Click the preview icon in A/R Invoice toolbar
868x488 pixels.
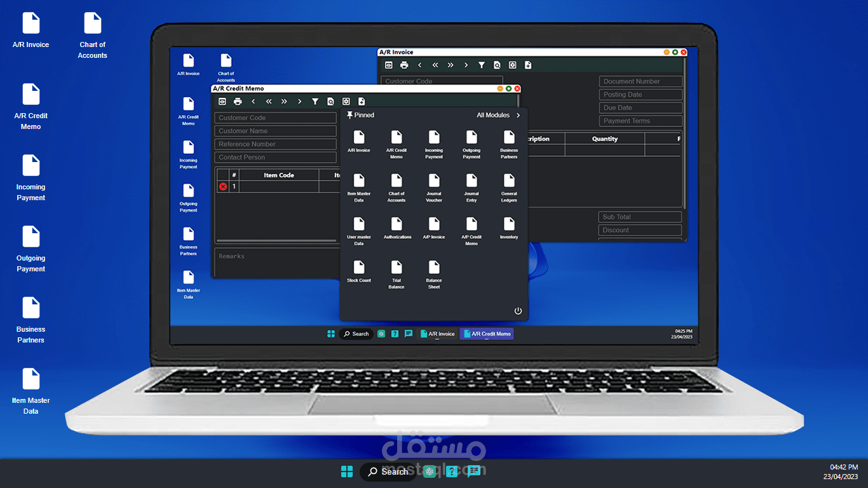pyautogui.click(x=389, y=65)
